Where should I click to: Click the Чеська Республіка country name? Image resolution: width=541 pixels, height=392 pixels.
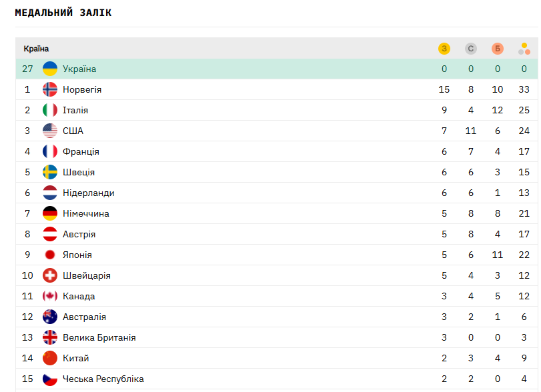tap(103, 379)
